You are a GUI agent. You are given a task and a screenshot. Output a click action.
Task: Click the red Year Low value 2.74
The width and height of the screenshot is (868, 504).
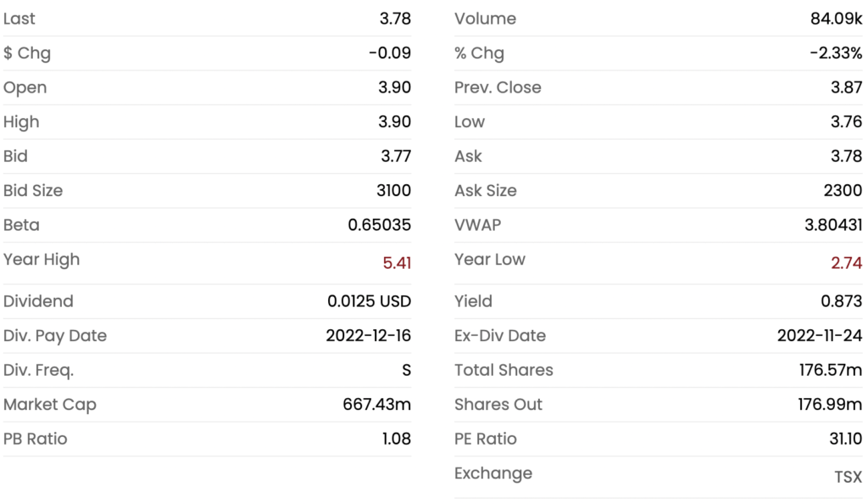click(x=847, y=263)
